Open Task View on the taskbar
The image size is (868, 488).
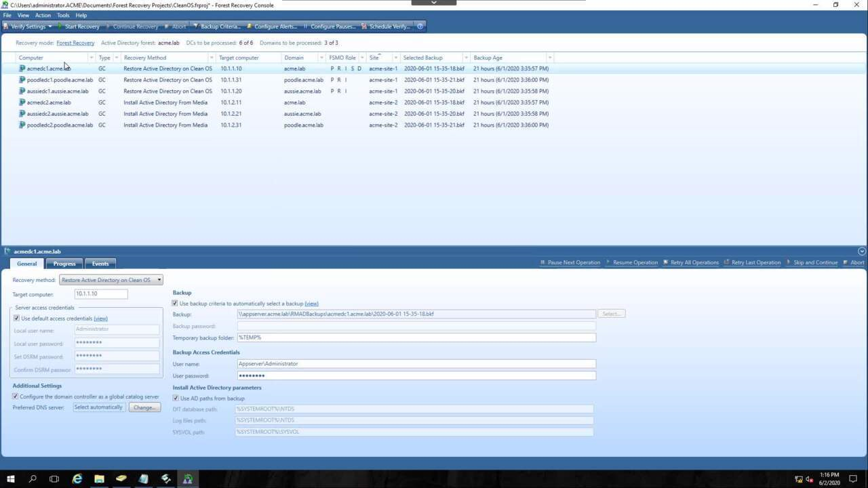coord(54,479)
